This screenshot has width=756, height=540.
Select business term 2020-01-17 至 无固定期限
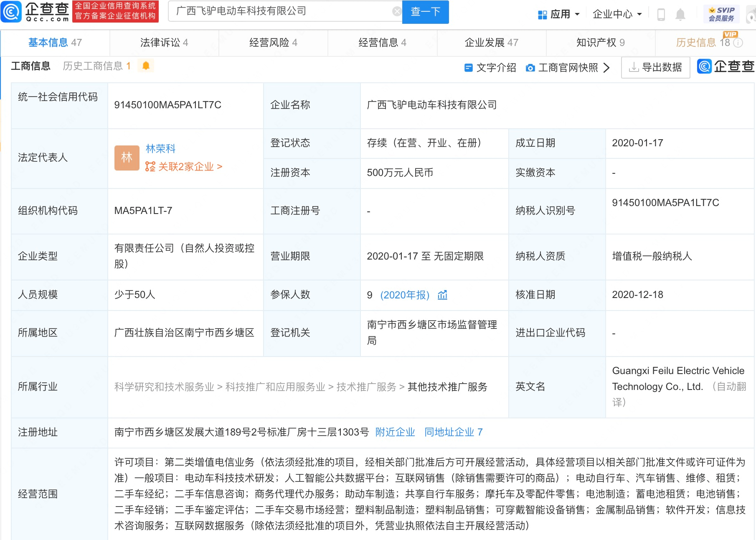click(425, 256)
